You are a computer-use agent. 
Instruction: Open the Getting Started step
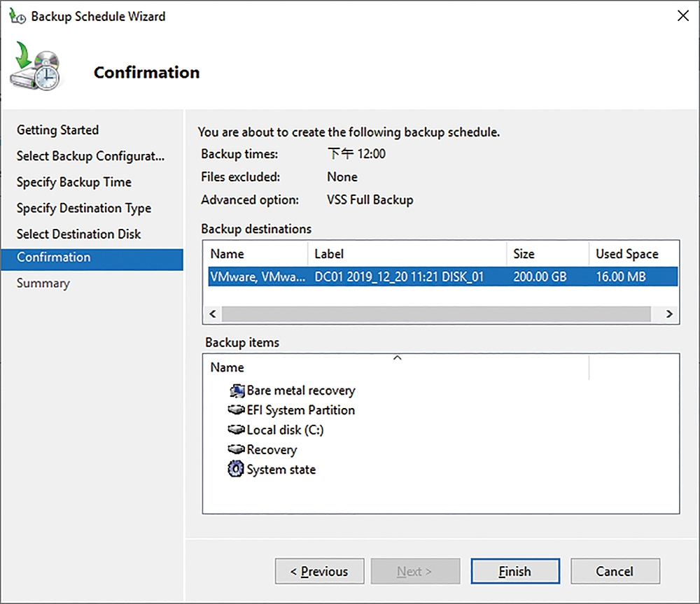[x=57, y=130]
